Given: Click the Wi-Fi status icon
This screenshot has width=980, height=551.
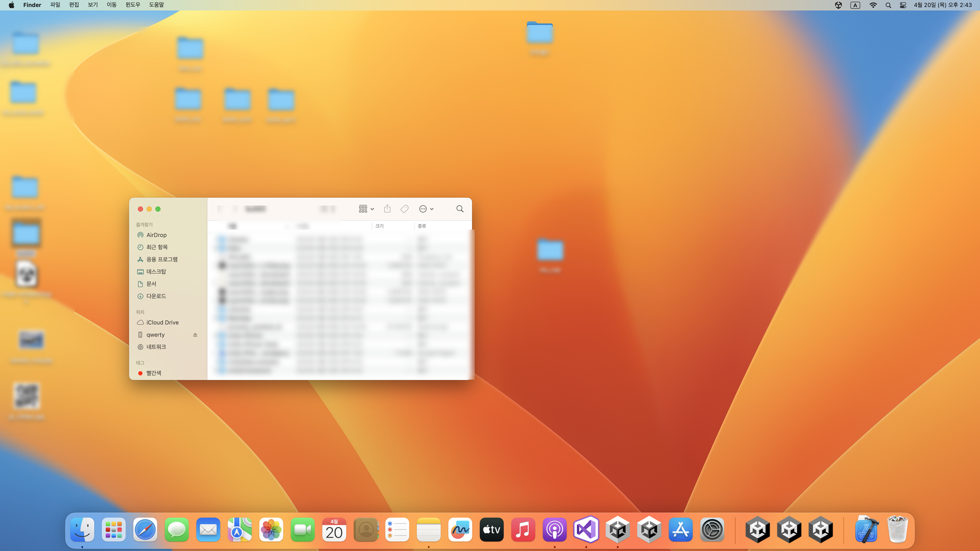Looking at the screenshot, I should 873,5.
